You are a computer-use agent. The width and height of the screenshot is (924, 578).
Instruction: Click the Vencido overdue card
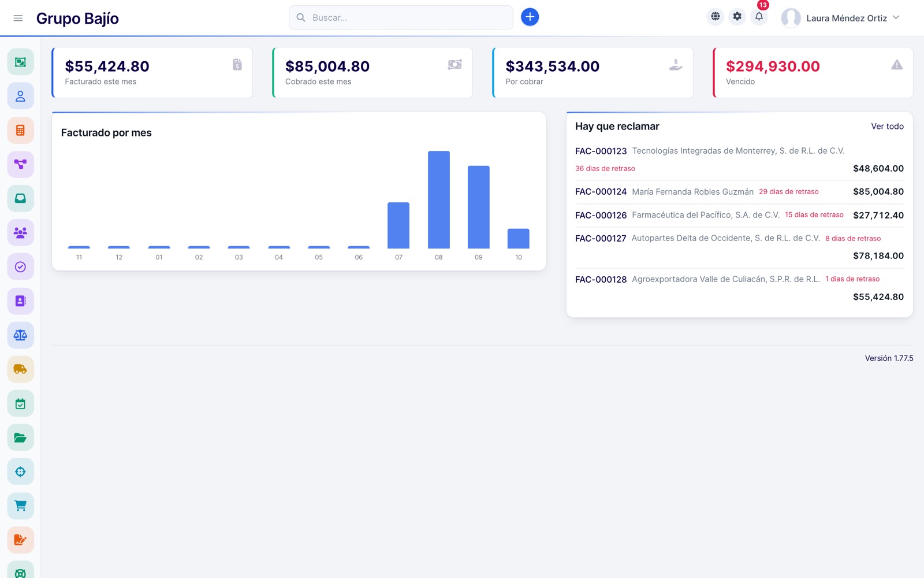[813, 73]
